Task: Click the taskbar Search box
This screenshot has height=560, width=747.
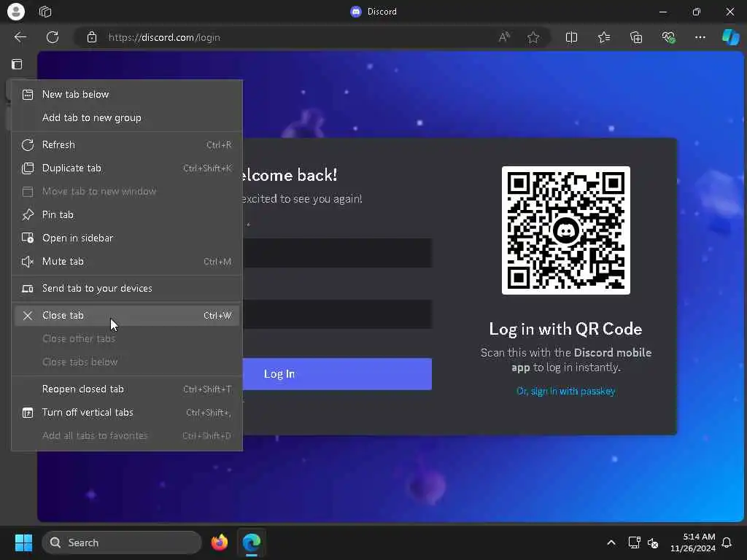Action: (x=122, y=542)
